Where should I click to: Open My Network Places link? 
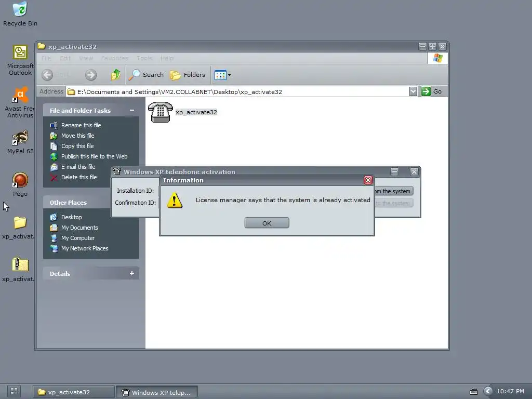tap(85, 248)
